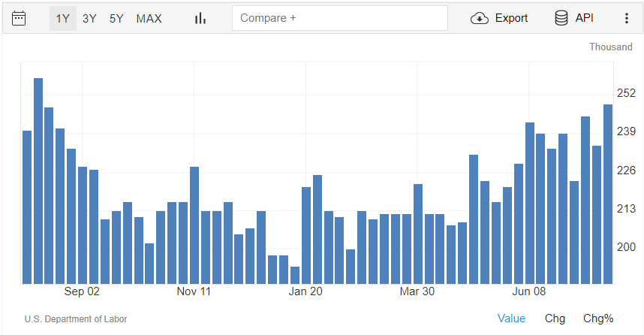
Task: Switch to the Chg% display option
Action: 598,318
